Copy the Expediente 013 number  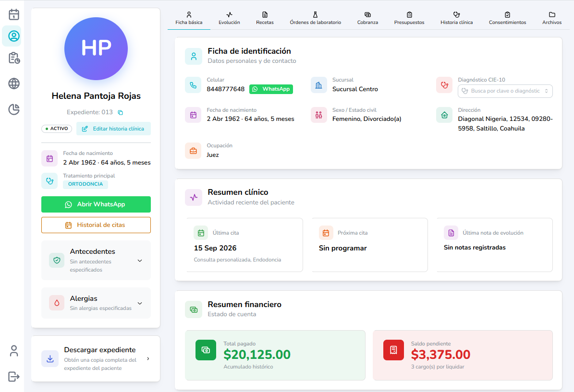pyautogui.click(x=121, y=113)
